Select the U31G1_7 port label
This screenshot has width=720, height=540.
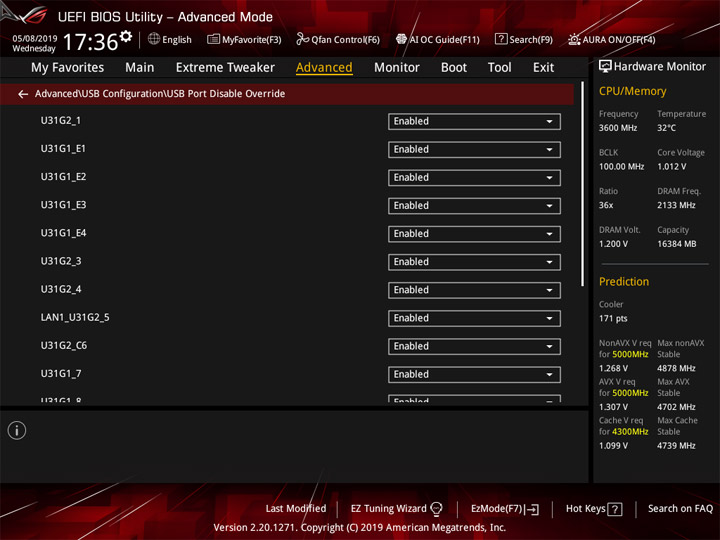click(61, 373)
